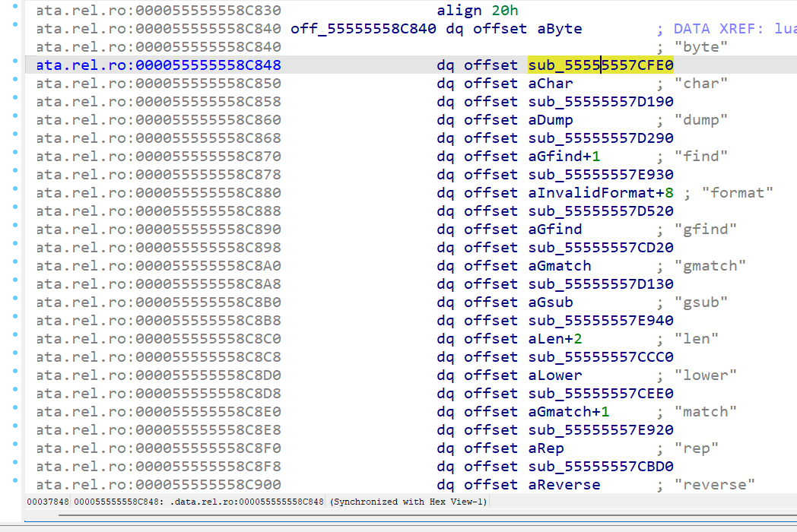797x532 pixels.
Task: Click the sub_55555557E940 function pointer
Action: pos(600,321)
